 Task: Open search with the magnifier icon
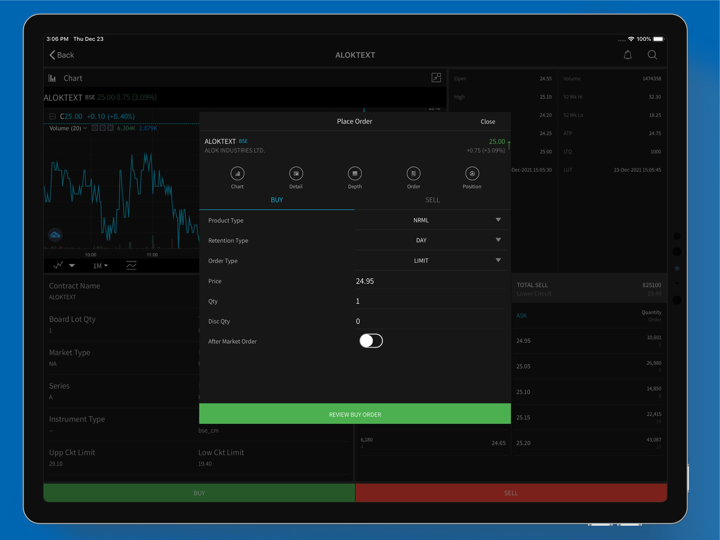652,55
